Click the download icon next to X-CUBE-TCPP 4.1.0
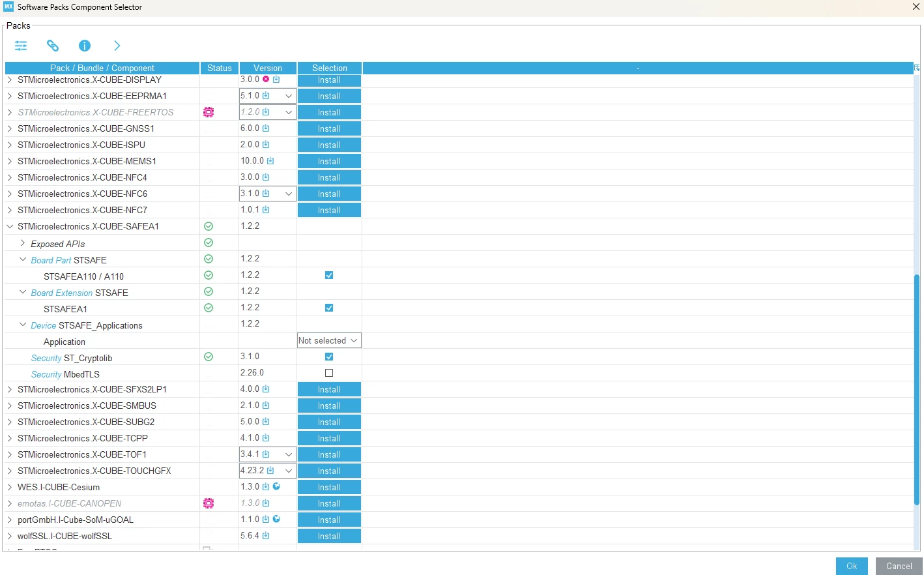 coord(266,438)
